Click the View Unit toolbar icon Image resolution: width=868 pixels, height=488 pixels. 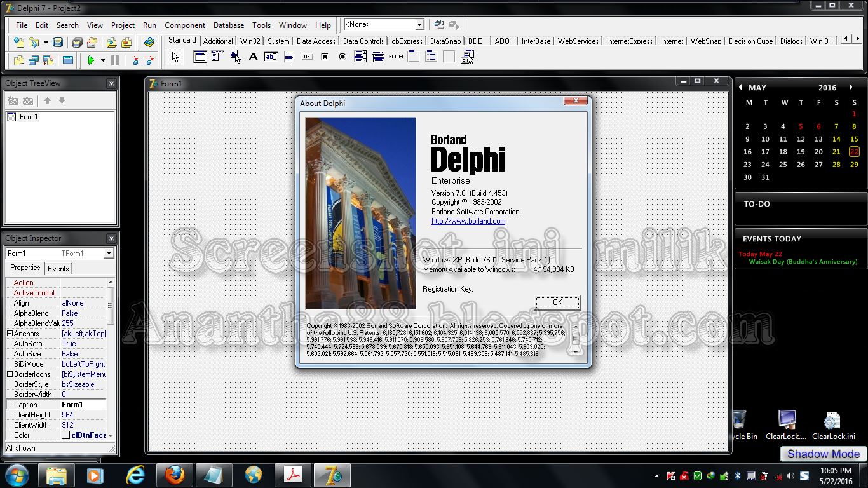point(18,60)
